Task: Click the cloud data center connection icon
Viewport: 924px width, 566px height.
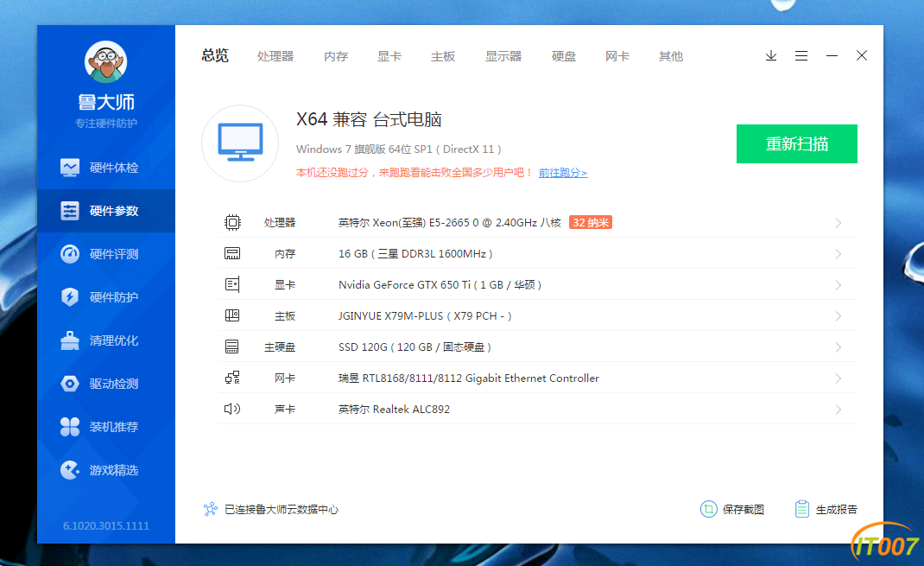Action: [211, 510]
